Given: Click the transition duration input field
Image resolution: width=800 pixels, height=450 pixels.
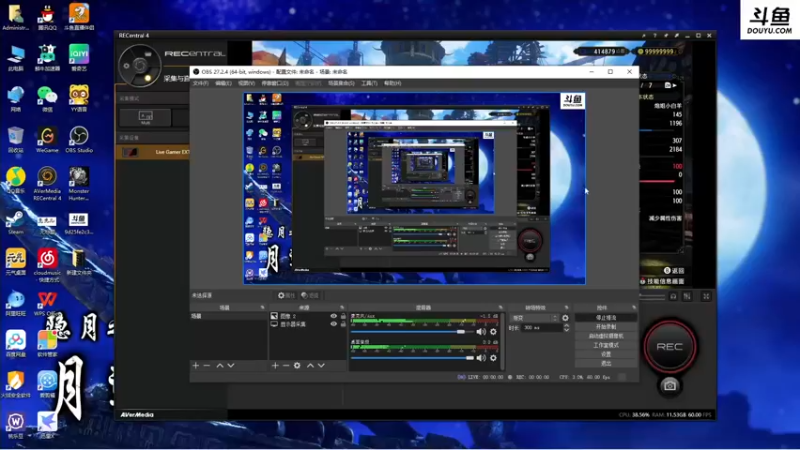Looking at the screenshot, I should point(541,328).
